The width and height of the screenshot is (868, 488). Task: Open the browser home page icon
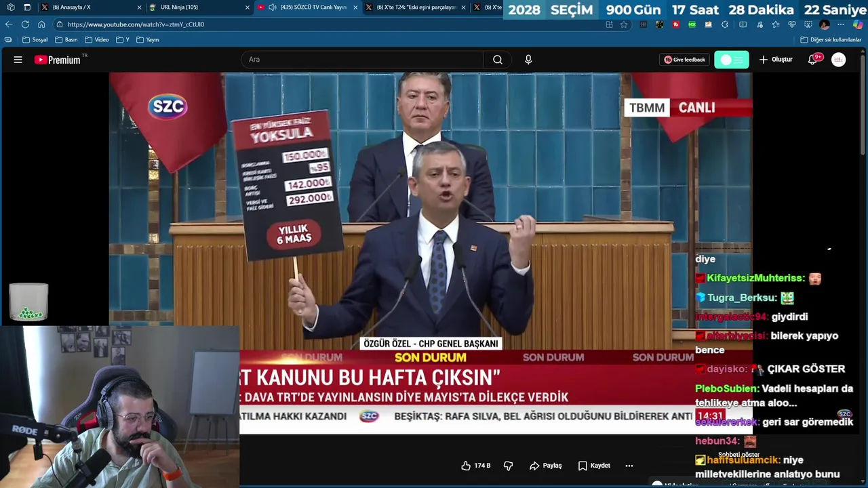pyautogui.click(x=41, y=24)
